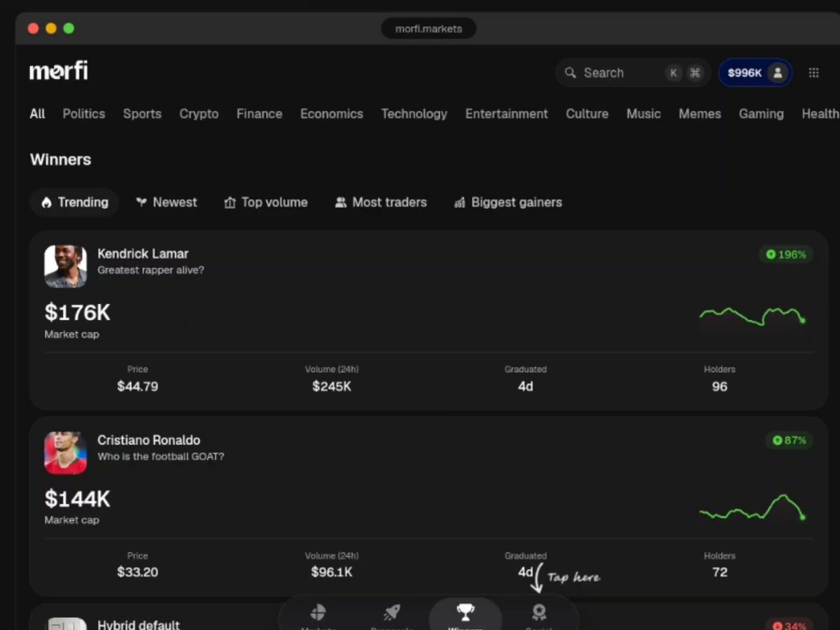Click the $144K market cap value

point(78,498)
